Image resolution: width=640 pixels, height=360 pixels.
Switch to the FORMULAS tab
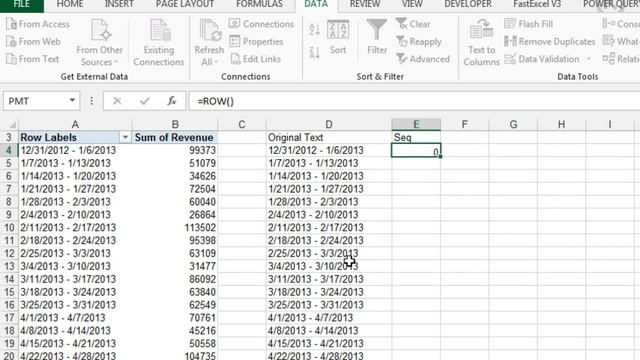[259, 4]
